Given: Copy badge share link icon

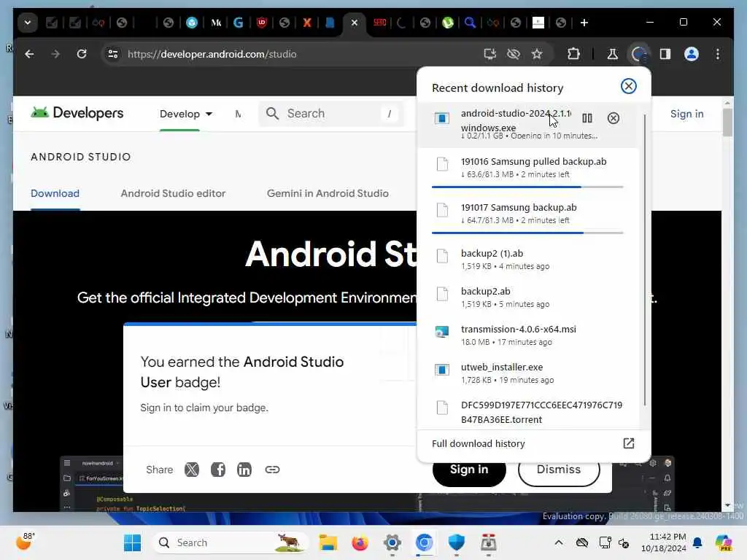Looking at the screenshot, I should 272,470.
